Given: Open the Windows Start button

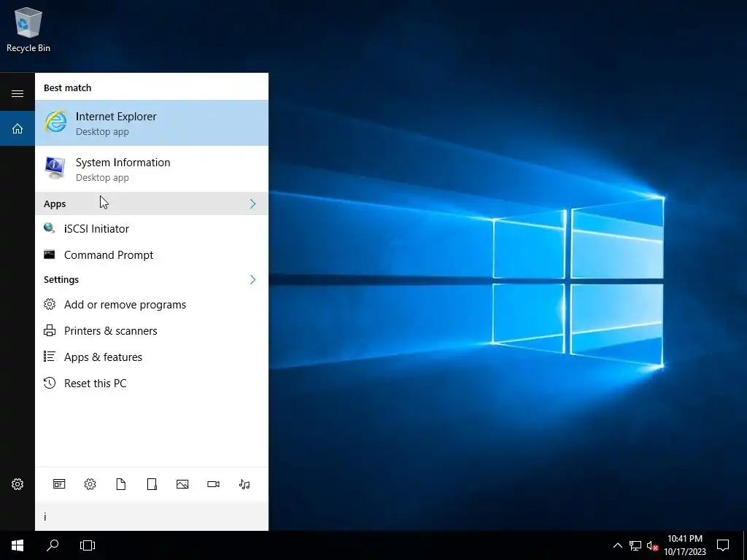Looking at the screenshot, I should click(x=18, y=545).
